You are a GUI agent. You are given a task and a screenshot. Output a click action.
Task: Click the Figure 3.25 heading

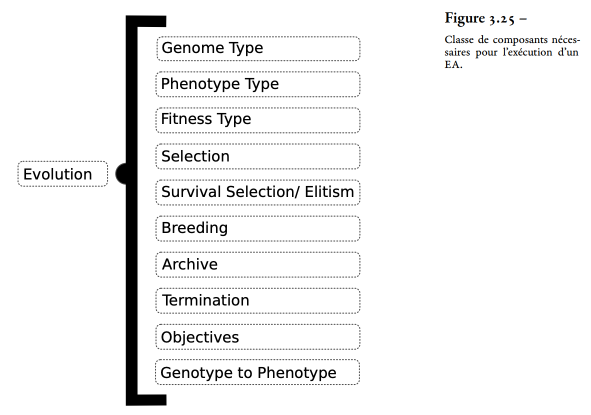coord(485,18)
